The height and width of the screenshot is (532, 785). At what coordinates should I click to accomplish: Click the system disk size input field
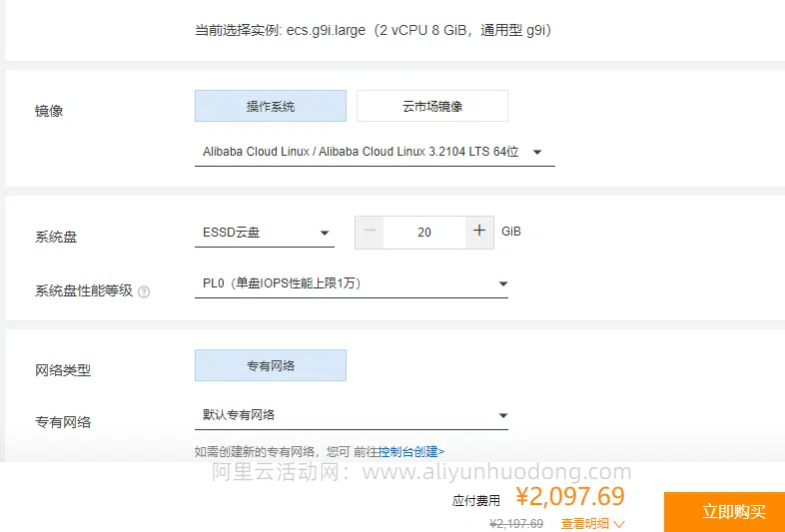coord(424,233)
